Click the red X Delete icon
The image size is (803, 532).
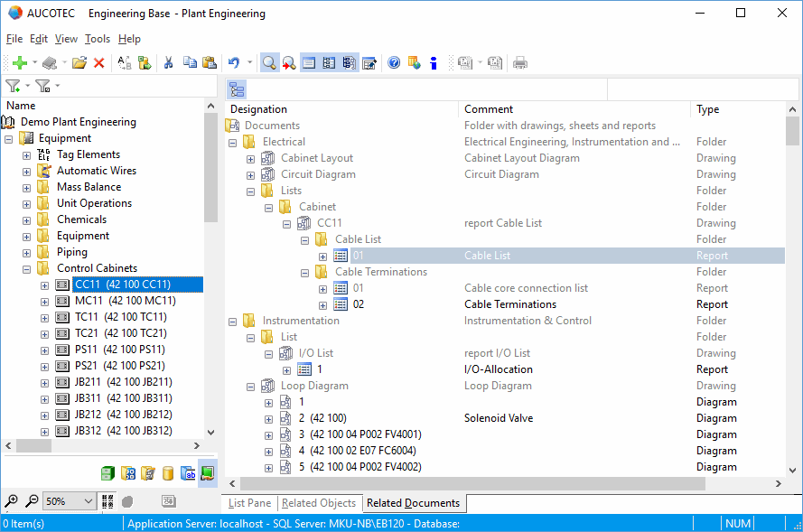[x=99, y=63]
